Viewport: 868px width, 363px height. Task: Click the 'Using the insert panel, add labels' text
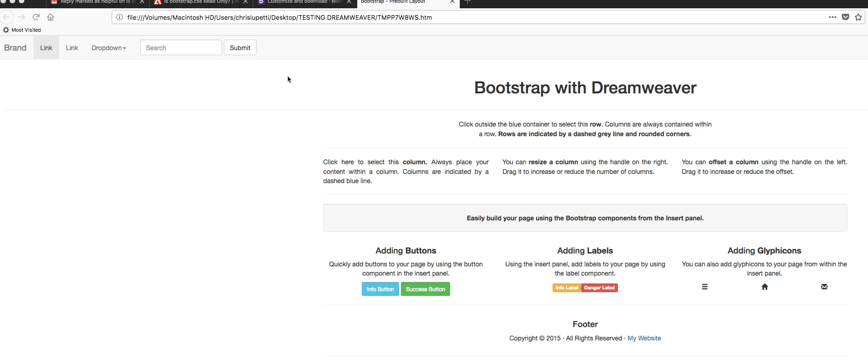click(585, 269)
